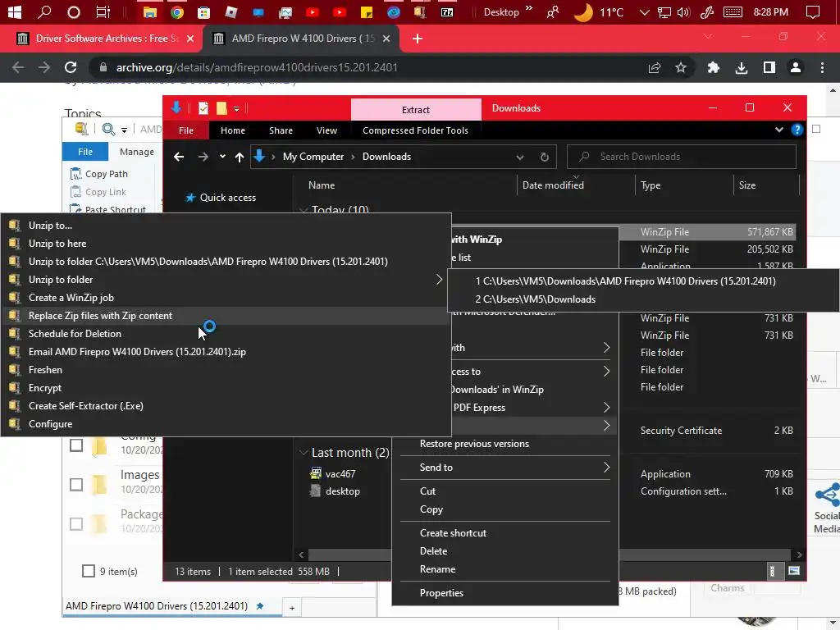Collapse the Last month group
The width and height of the screenshot is (840, 630).
click(x=304, y=453)
